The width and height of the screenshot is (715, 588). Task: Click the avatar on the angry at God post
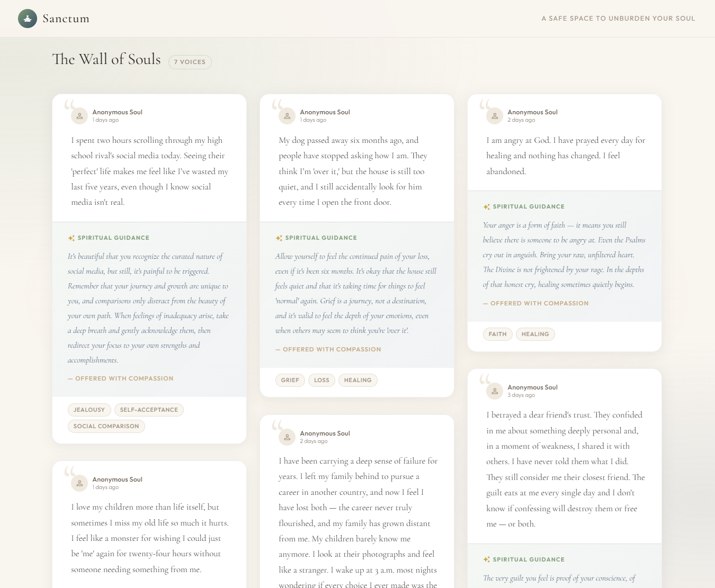coord(495,116)
